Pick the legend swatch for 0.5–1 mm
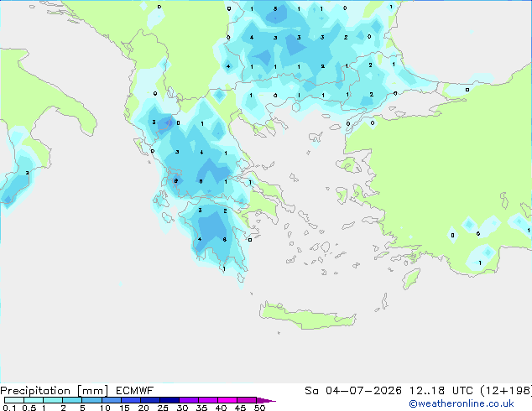The width and height of the screenshot is (532, 411). coord(34,400)
